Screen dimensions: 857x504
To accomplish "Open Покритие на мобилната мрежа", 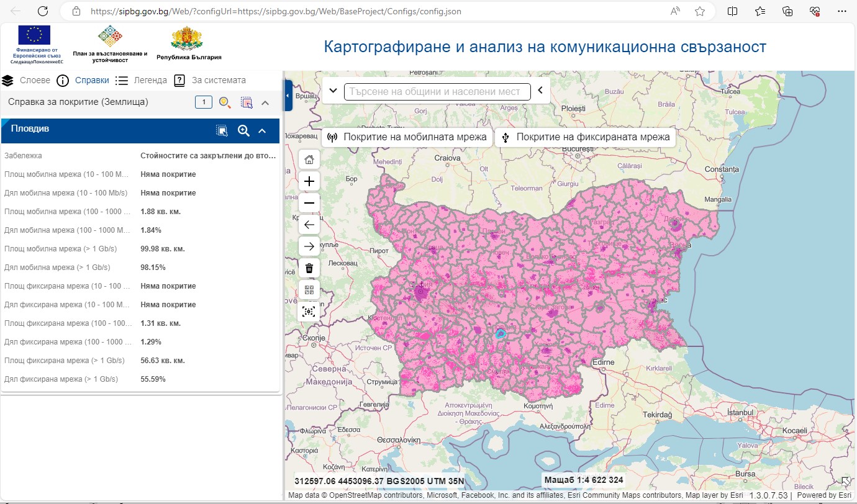I will 407,137.
